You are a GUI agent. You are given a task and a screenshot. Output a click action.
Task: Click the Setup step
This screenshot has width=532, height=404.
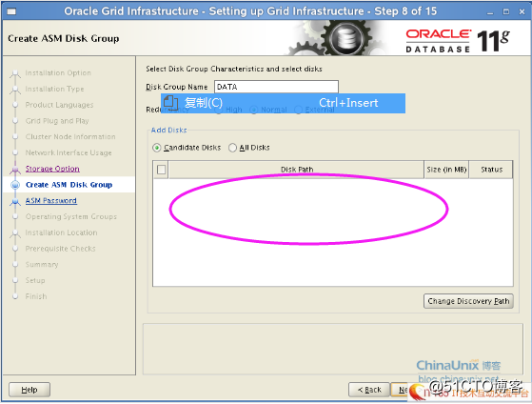(x=35, y=280)
